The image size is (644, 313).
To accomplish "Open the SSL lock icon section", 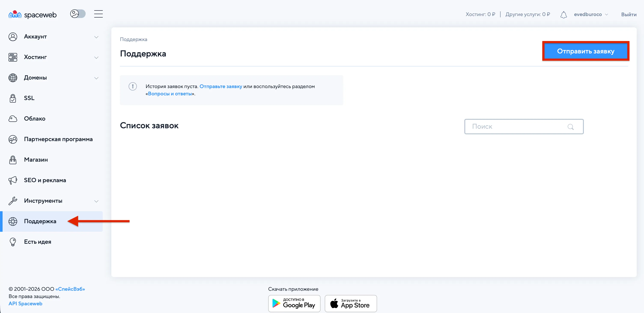I will pos(13,98).
